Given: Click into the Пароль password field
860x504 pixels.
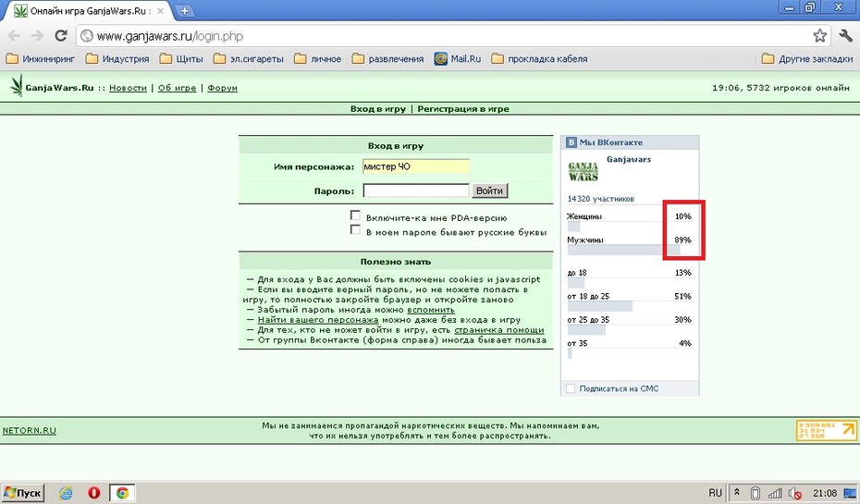Looking at the screenshot, I should 416,191.
